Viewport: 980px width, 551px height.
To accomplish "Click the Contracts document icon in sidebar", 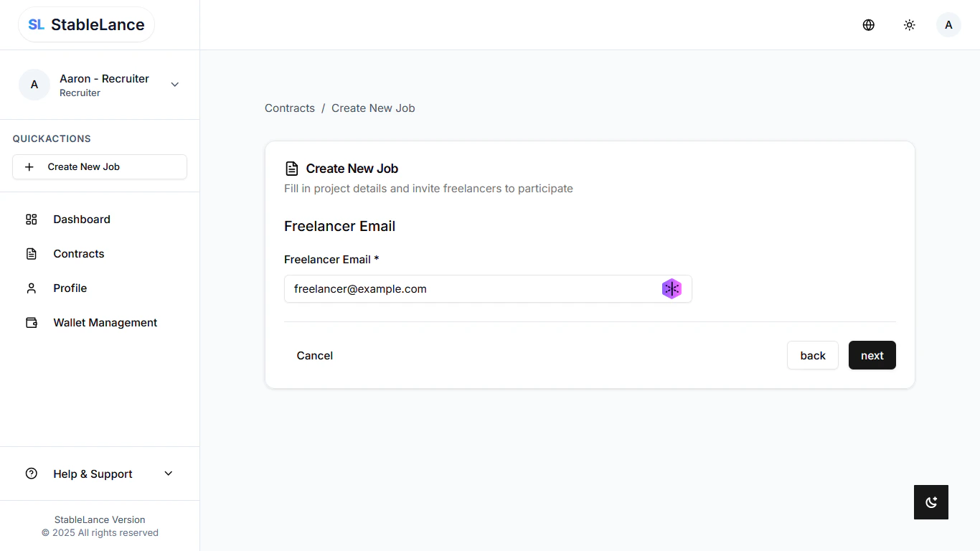I will click(31, 253).
